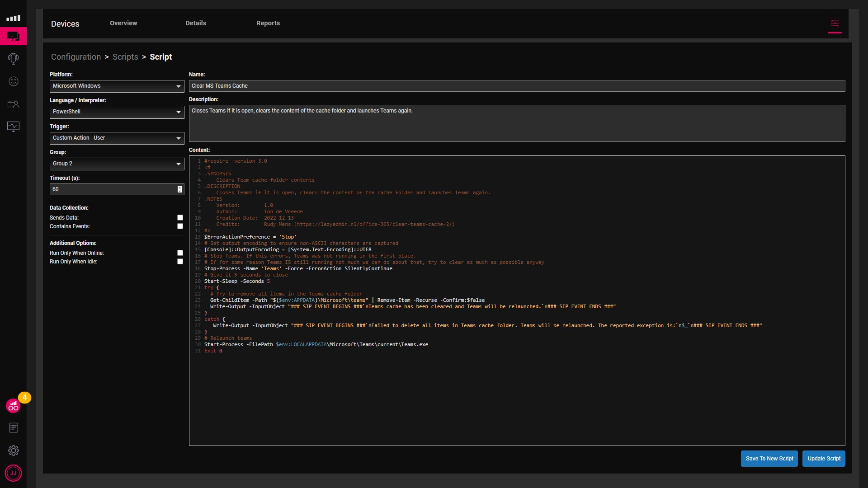Click the $ErrorActionPreference = 'Stop' line
Image resolution: width=868 pixels, height=488 pixels.
pyautogui.click(x=250, y=237)
